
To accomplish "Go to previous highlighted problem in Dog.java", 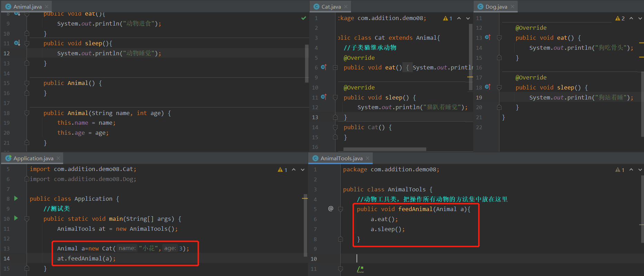I will (x=631, y=18).
